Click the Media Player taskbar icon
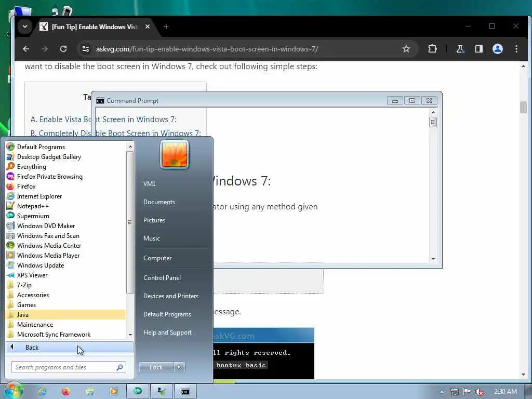The width and height of the screenshot is (532, 399). click(113, 392)
